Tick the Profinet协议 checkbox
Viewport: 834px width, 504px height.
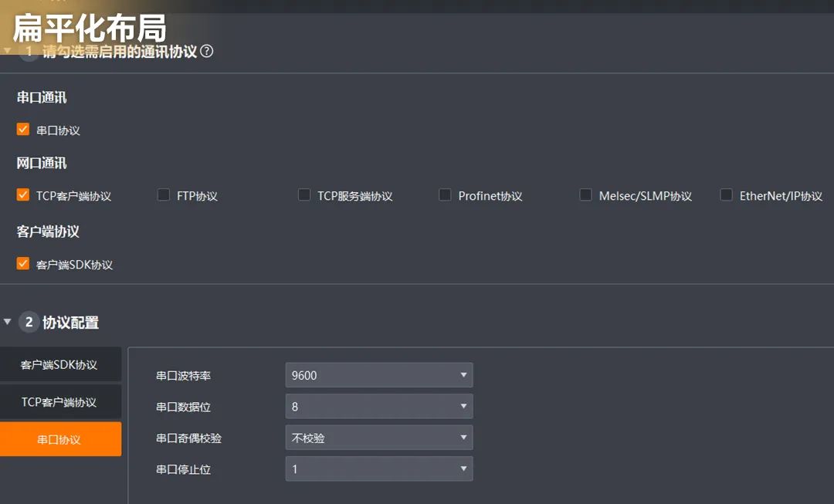(x=445, y=195)
